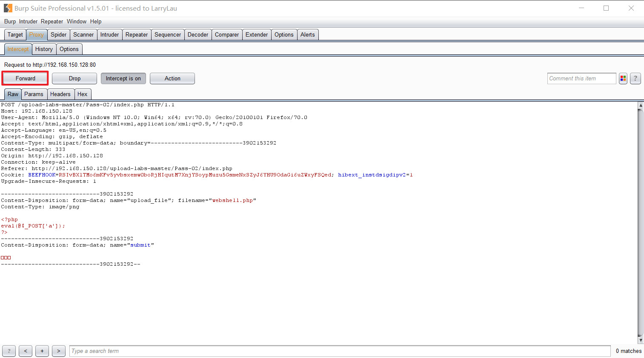Click the scrollbar down arrow
The image size is (644, 358).
coord(641,340)
